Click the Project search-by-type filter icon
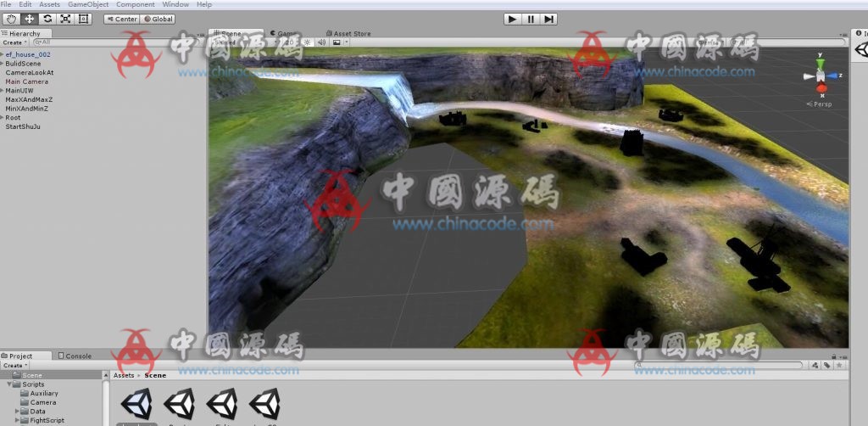Screen dimensions: 868x426 [815, 365]
